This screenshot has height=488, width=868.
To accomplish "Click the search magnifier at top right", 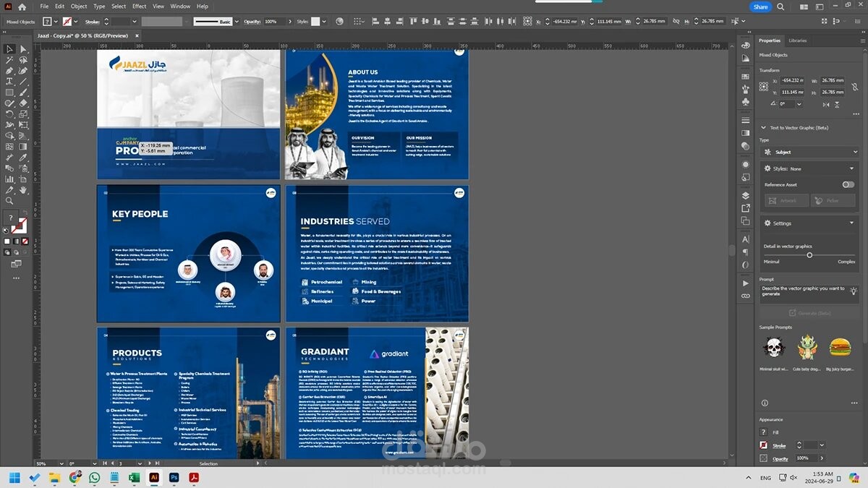I will tap(780, 7).
